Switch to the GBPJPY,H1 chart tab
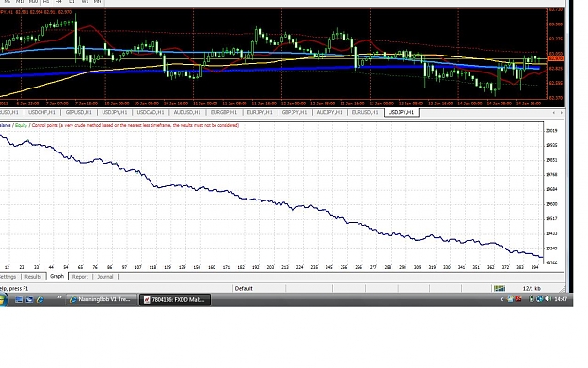 click(x=294, y=112)
